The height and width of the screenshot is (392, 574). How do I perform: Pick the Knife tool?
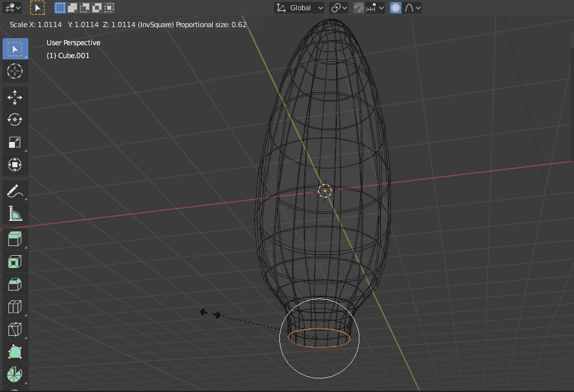pyautogui.click(x=15, y=329)
